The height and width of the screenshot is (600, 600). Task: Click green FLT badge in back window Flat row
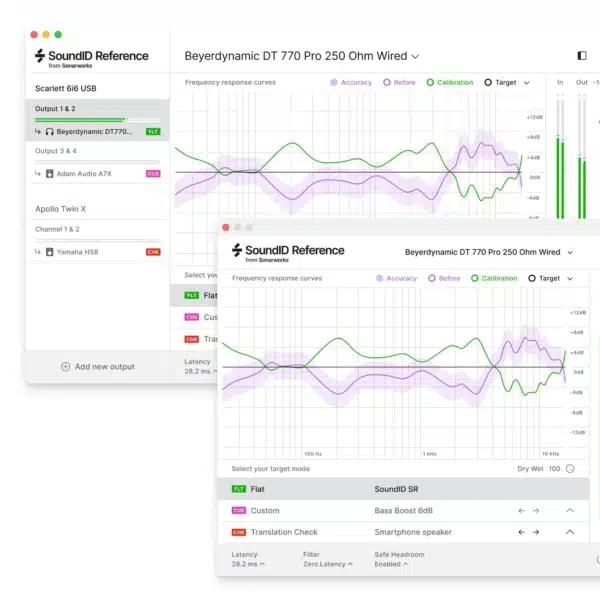[192, 295]
